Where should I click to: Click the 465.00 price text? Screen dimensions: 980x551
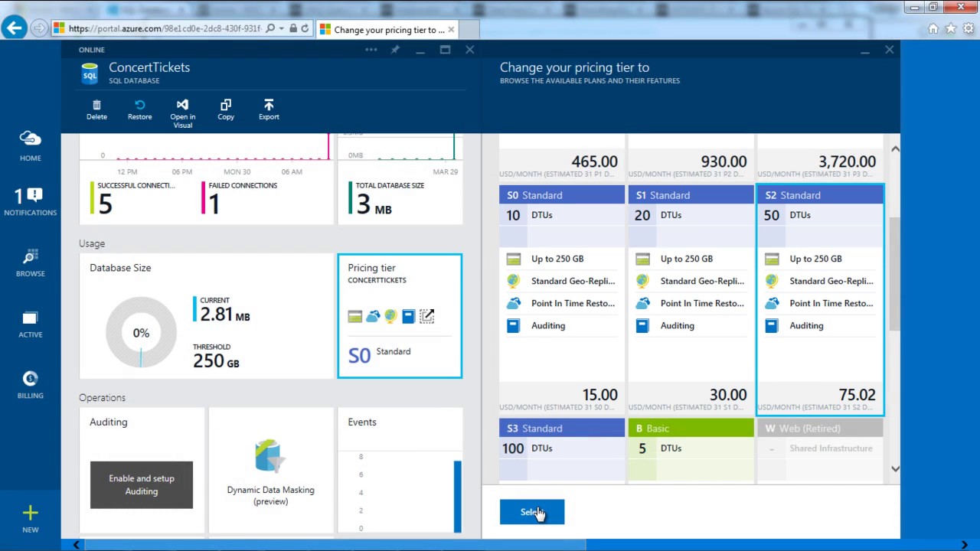[x=594, y=161]
